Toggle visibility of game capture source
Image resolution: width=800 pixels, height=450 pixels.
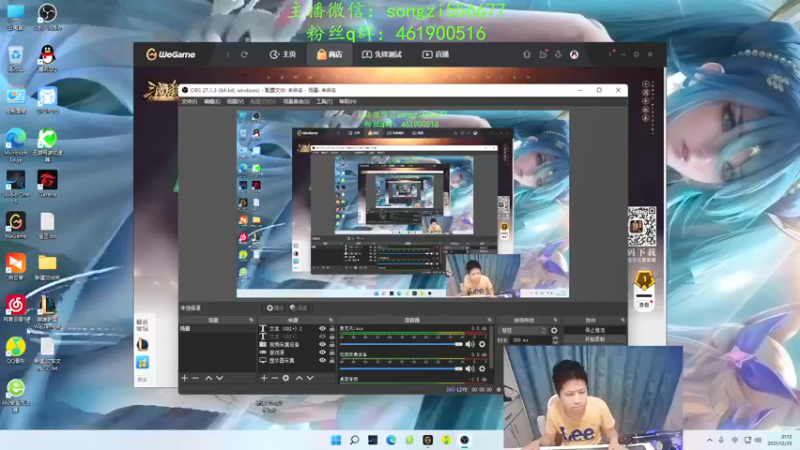pos(322,353)
